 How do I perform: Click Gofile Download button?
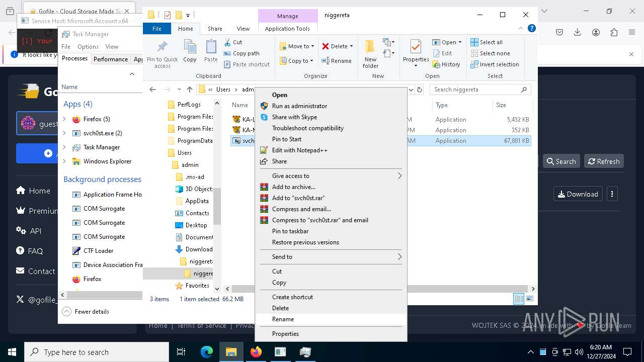578,194
